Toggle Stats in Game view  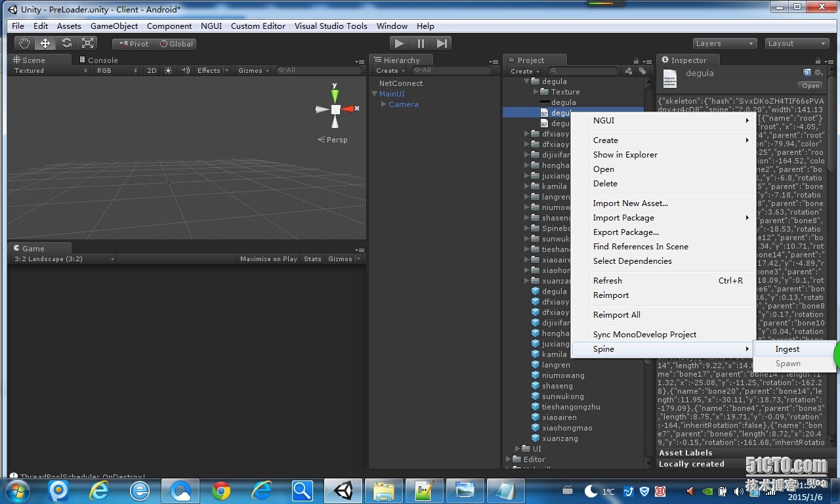click(312, 259)
